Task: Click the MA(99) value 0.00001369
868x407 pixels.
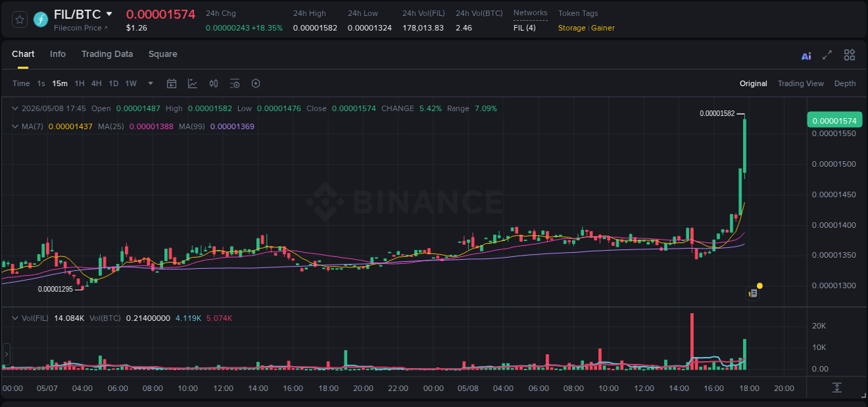Action: coord(232,126)
